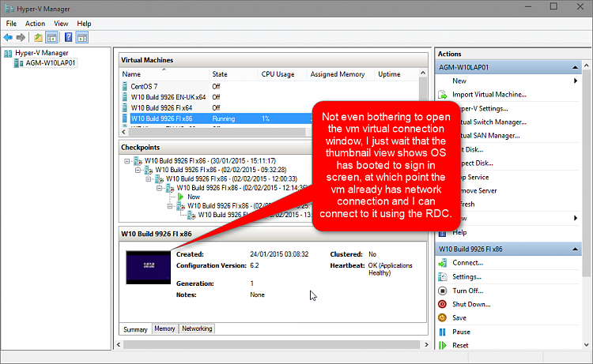Sort by the CPU Usage column header
Image resolution: width=593 pixels, height=364 pixels.
click(x=282, y=74)
